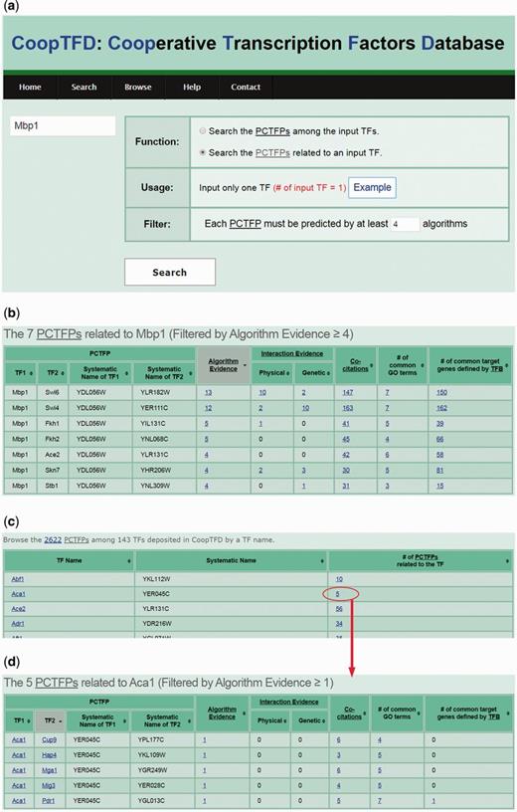Image resolution: width=517 pixels, height=812 pixels.
Task: Open common target genes 162 for Swi4
Action: (x=441, y=408)
